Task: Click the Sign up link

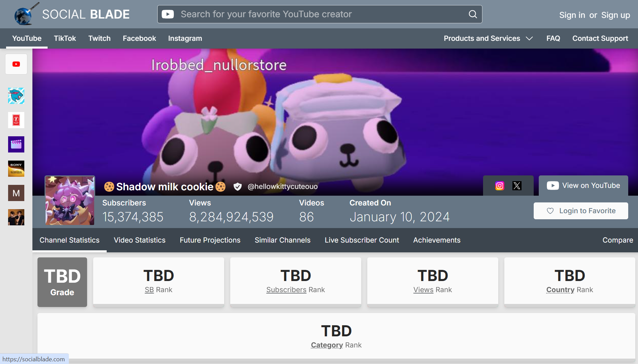Action: 616,15
